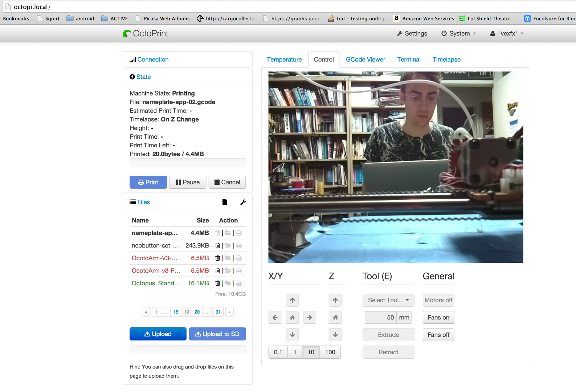Delete the OcotoArm-v3-F file via trash icon
This screenshot has height=392, width=576.
point(217,271)
